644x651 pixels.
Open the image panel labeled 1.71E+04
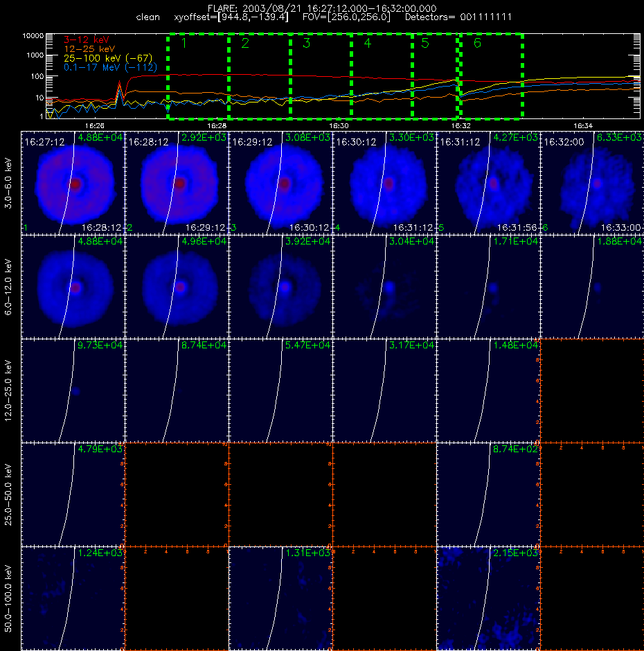488,287
